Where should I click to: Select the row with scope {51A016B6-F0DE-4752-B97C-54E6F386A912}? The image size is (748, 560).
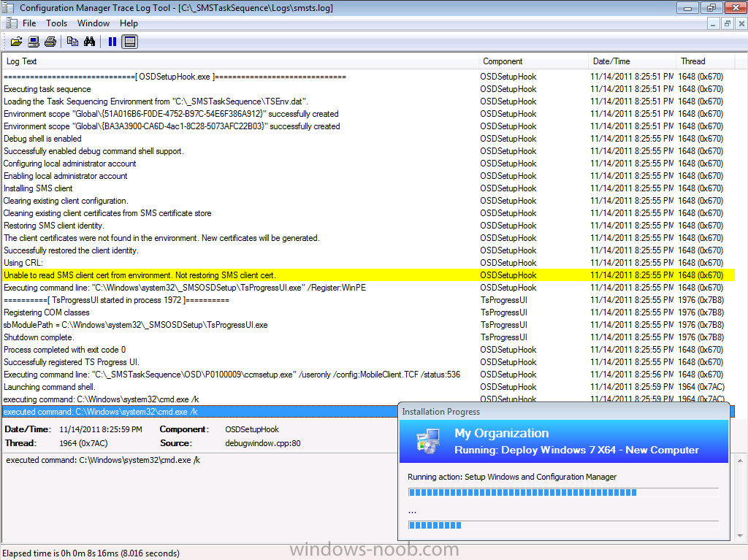pos(369,114)
